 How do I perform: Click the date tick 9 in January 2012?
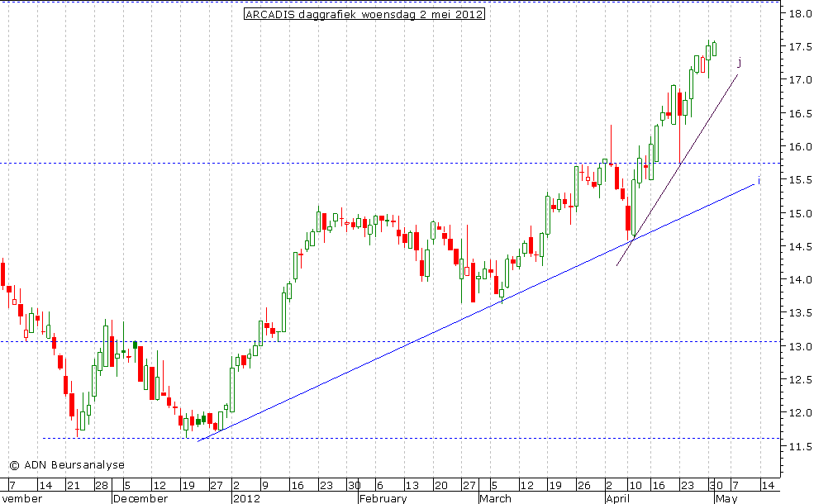tap(264, 485)
